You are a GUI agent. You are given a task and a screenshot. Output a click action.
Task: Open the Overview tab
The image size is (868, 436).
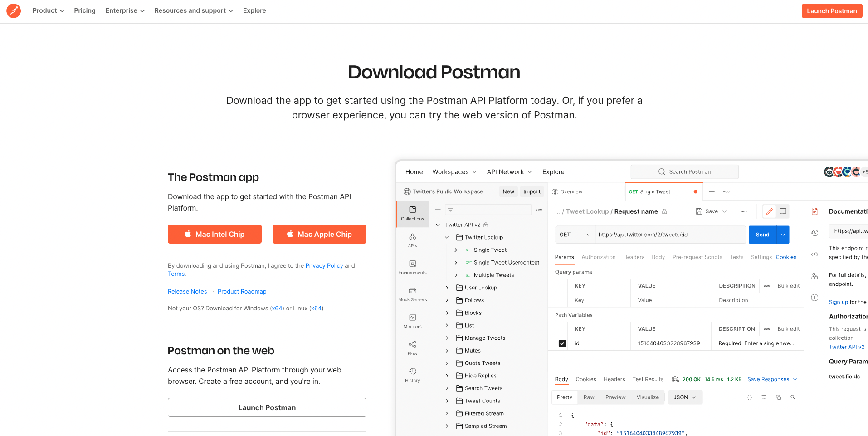[x=567, y=191]
